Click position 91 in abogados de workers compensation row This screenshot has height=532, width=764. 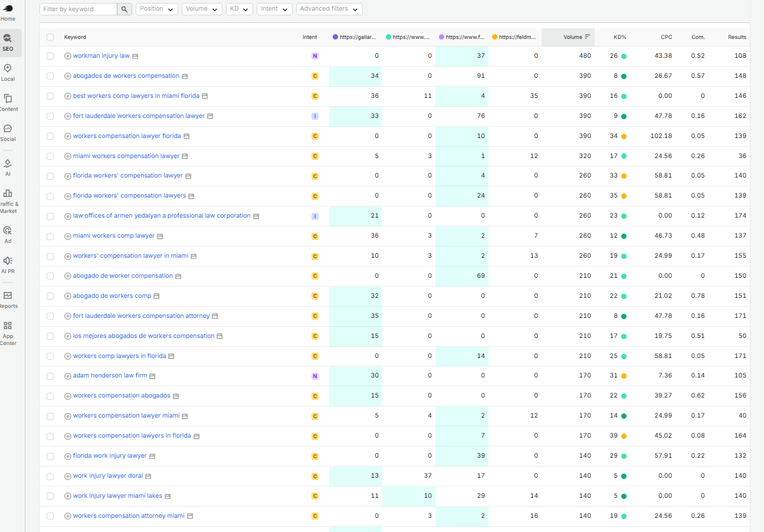(x=481, y=76)
